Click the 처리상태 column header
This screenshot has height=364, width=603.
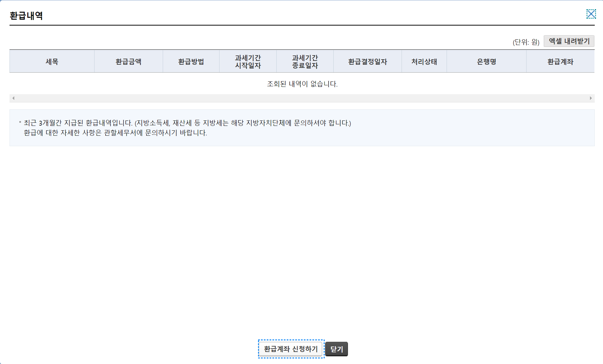coord(424,61)
